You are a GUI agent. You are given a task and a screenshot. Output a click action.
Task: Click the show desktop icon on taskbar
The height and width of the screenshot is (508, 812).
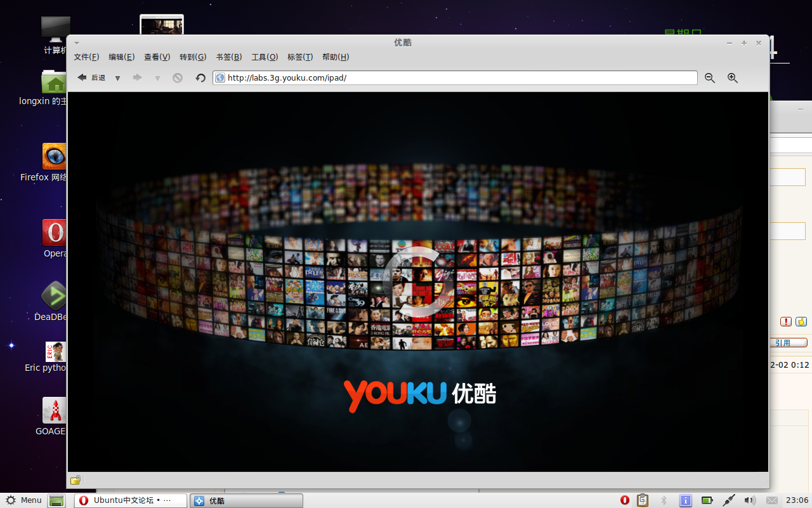point(57,500)
